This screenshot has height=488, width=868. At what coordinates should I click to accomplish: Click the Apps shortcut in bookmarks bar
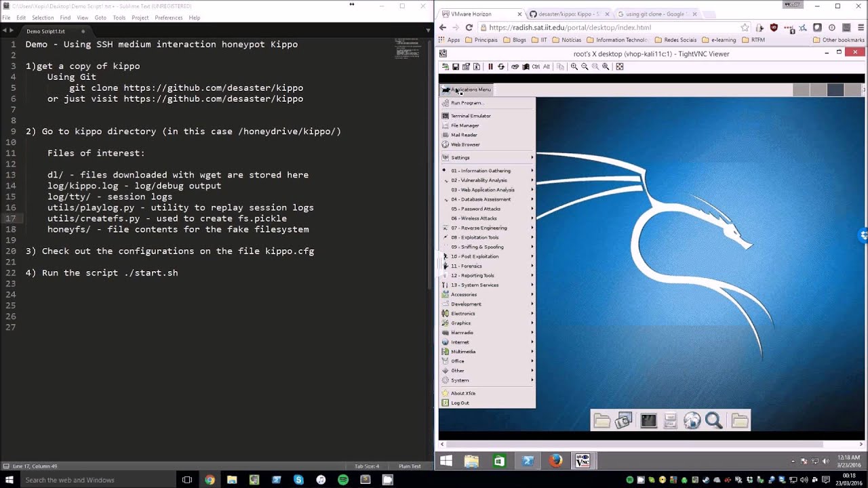point(449,40)
